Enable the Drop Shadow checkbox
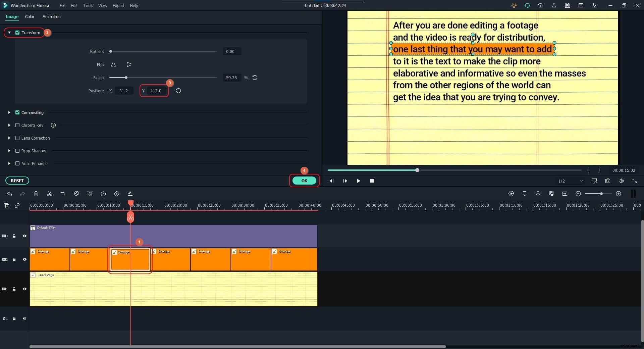The width and height of the screenshot is (644, 349). point(17,151)
